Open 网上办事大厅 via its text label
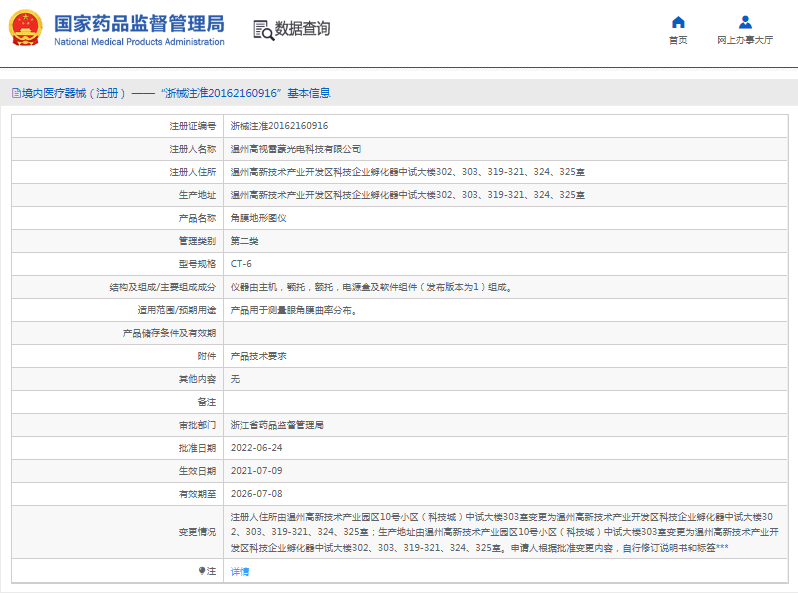 click(x=745, y=41)
